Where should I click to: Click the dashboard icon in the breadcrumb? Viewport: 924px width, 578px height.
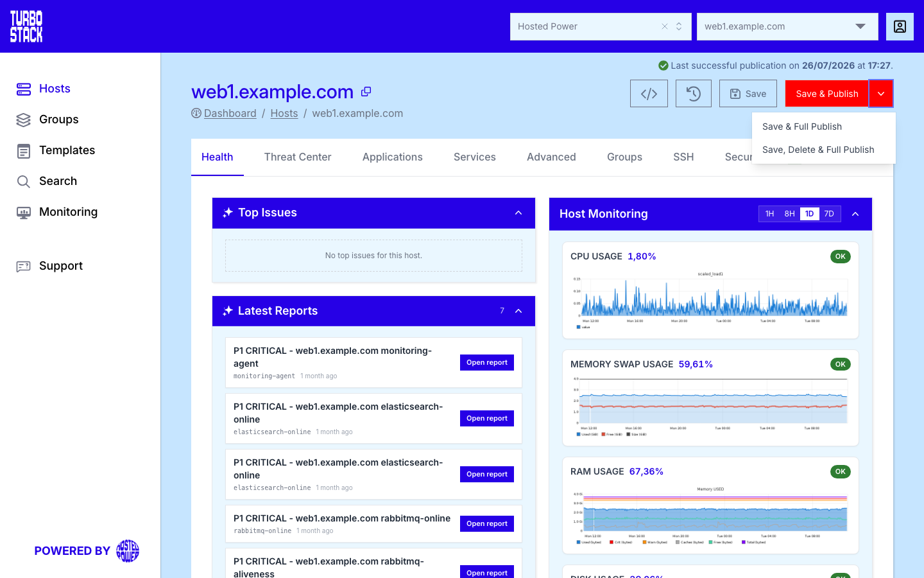tap(196, 113)
